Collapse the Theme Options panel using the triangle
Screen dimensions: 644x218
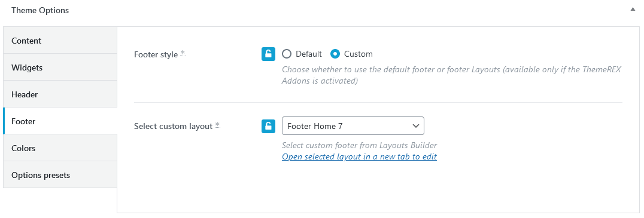click(633, 10)
